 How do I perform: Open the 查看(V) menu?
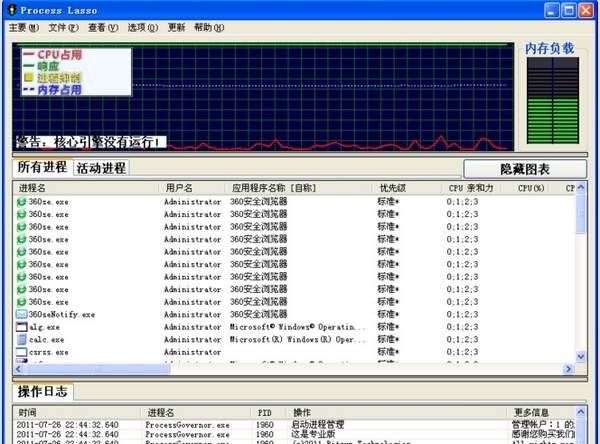coord(103,27)
